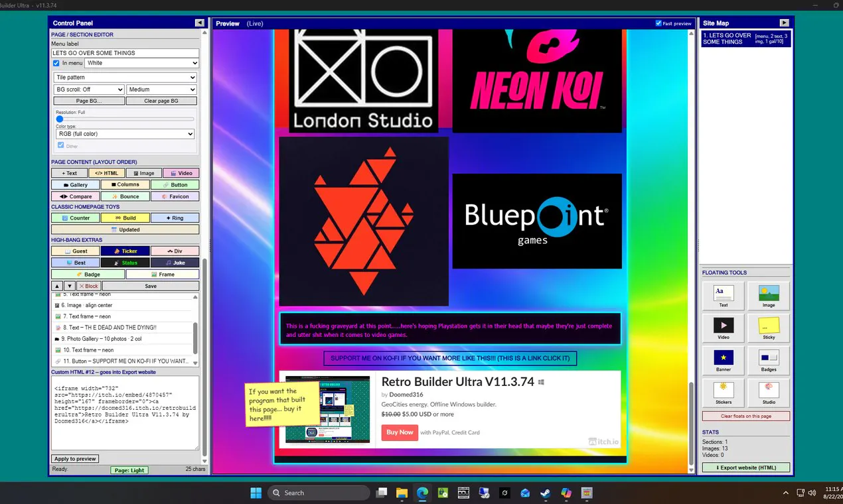This screenshot has width=843, height=504.
Task: Insert the Build homepage toy
Action: click(x=125, y=218)
